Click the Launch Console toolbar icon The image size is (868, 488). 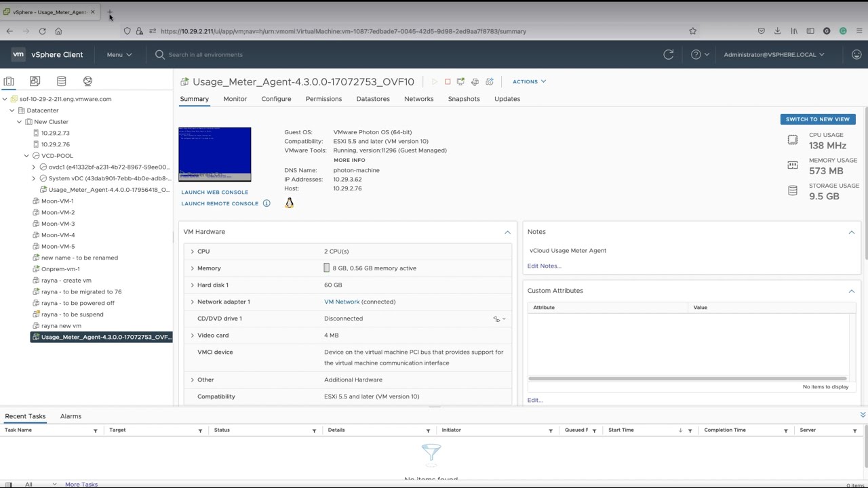460,82
